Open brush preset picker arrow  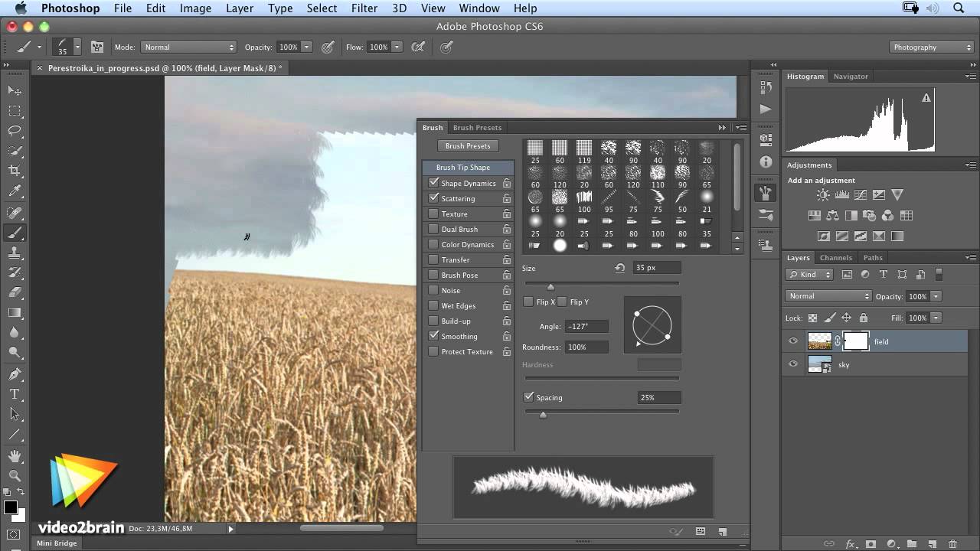pyautogui.click(x=77, y=47)
